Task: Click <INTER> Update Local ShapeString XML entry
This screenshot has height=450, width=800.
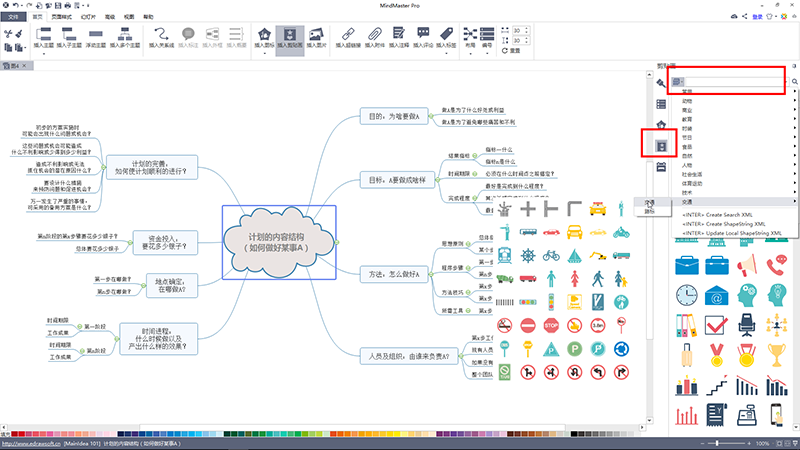Action: click(732, 233)
